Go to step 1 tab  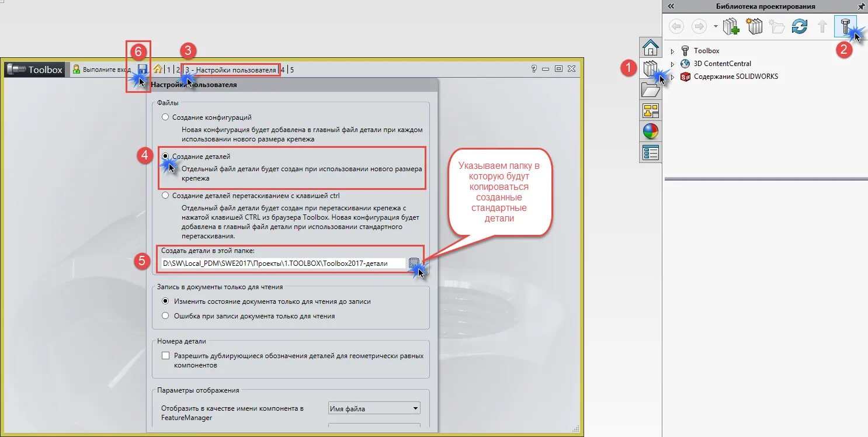click(x=169, y=70)
